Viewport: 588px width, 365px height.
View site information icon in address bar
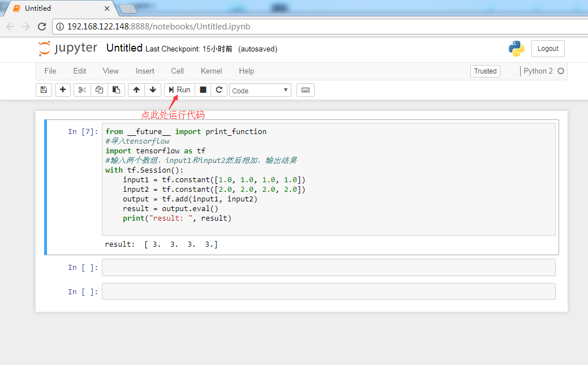coord(60,27)
